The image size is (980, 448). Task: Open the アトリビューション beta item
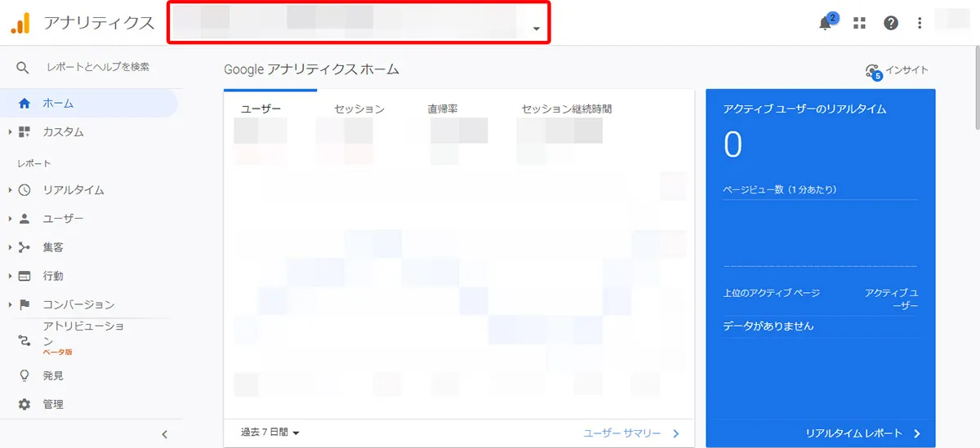tap(83, 334)
